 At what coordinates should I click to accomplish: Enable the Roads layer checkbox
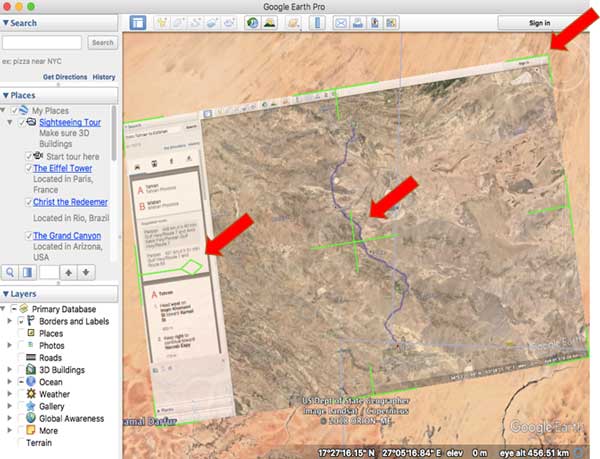[21, 358]
